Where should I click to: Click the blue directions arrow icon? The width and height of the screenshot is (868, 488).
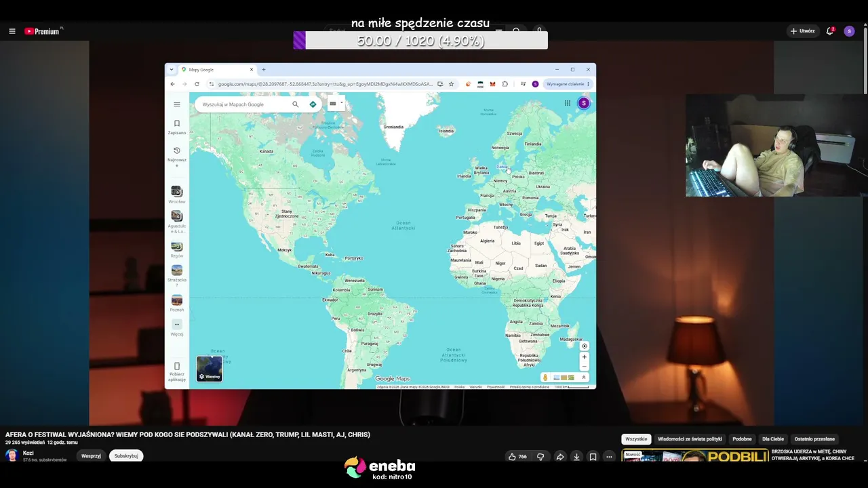point(313,104)
